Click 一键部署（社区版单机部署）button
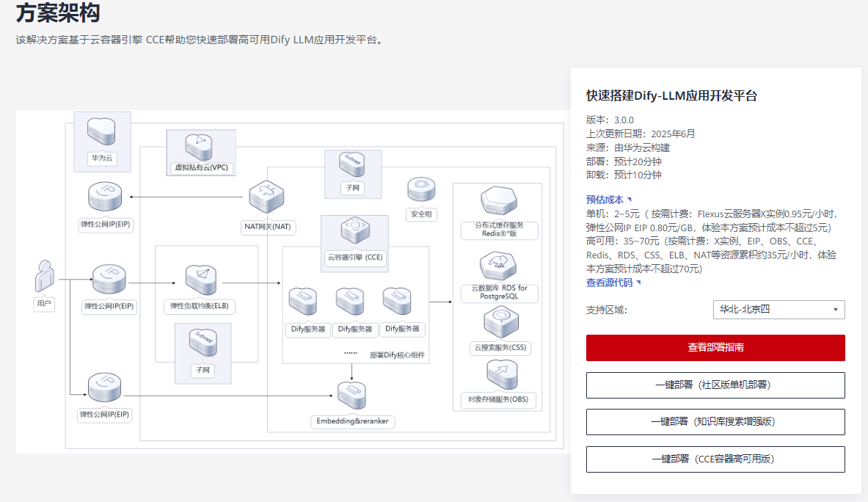868x502 pixels. click(x=715, y=385)
